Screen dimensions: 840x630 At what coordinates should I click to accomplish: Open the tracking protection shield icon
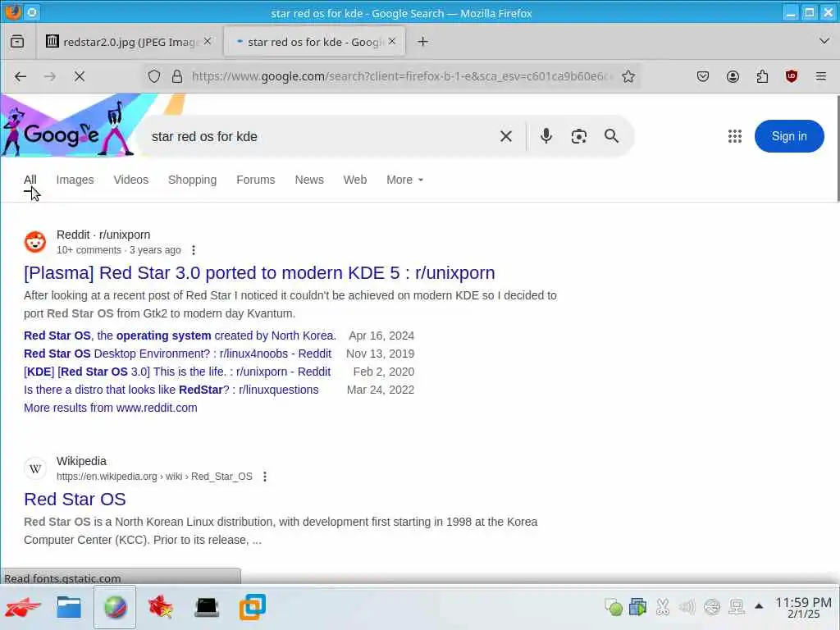(154, 76)
